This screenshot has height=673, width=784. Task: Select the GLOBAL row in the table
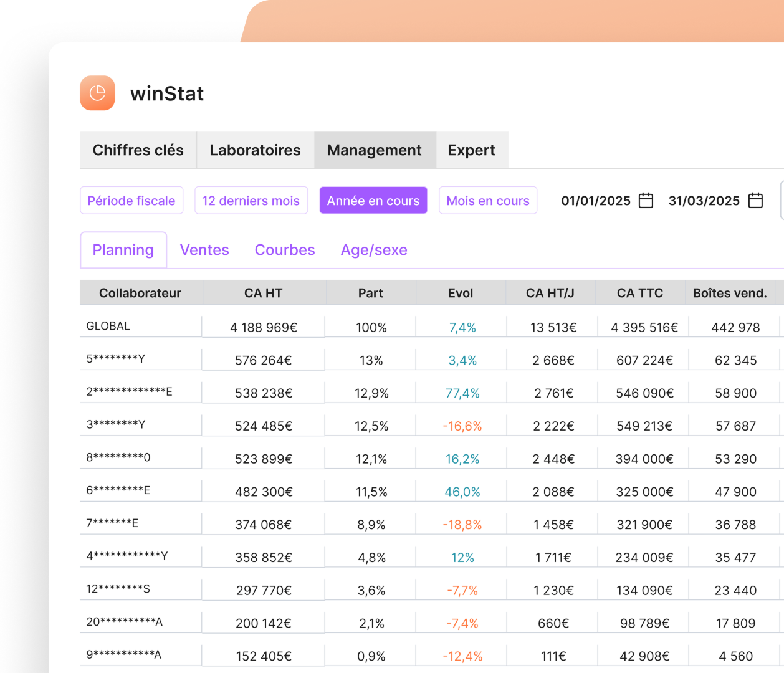coord(108,326)
